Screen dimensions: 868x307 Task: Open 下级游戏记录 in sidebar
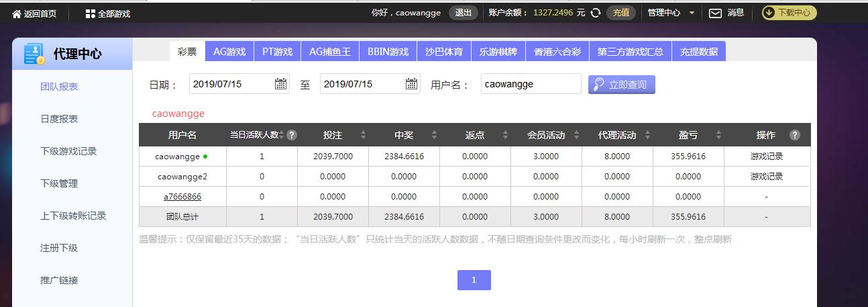pyautogui.click(x=68, y=151)
